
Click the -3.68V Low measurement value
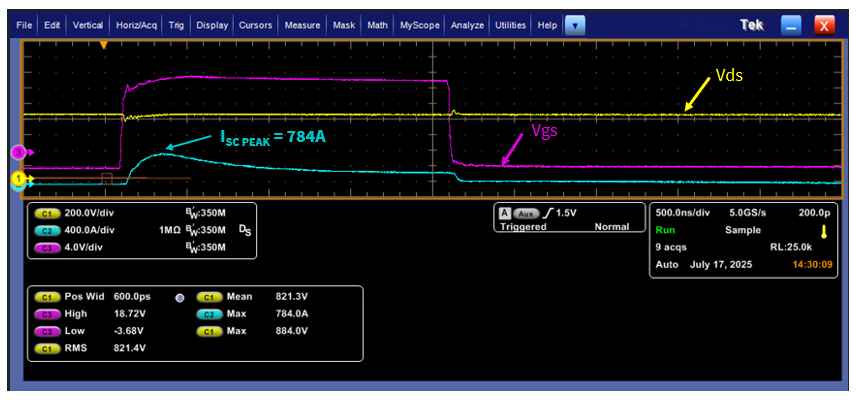129,331
